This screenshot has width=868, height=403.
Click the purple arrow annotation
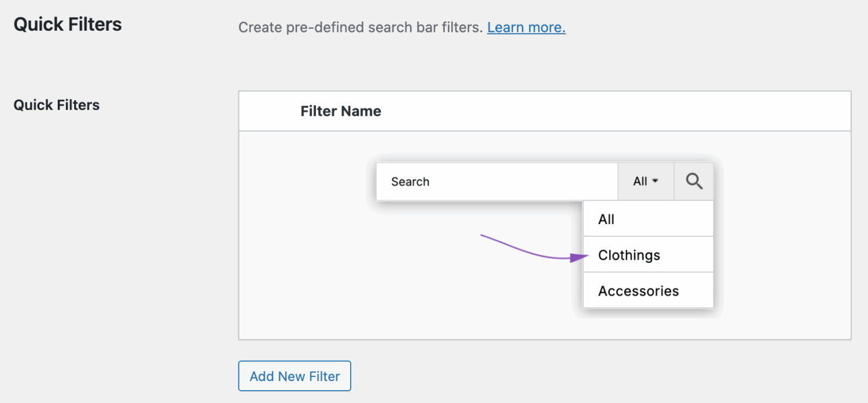click(x=532, y=249)
